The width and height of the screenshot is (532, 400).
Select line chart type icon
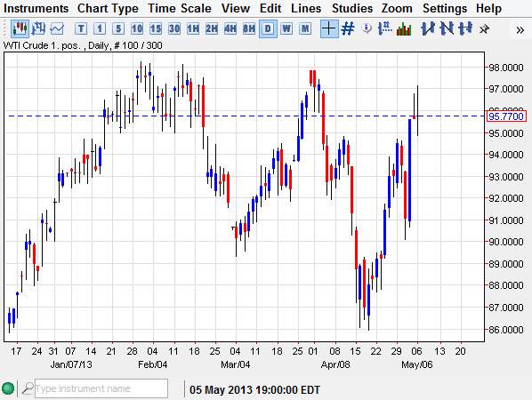tap(57, 28)
